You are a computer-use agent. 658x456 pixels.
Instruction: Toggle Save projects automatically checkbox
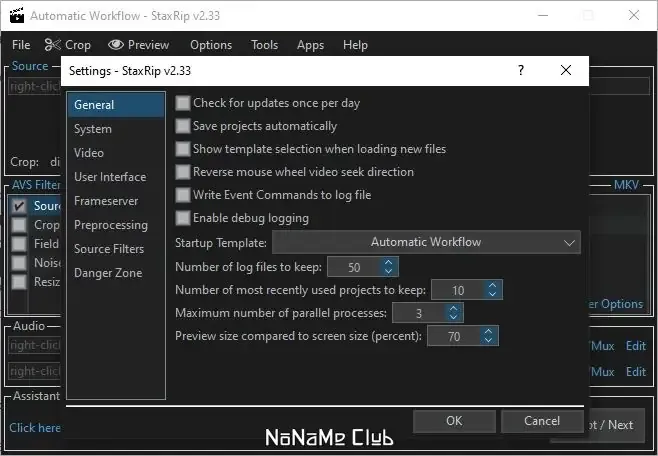click(x=183, y=126)
